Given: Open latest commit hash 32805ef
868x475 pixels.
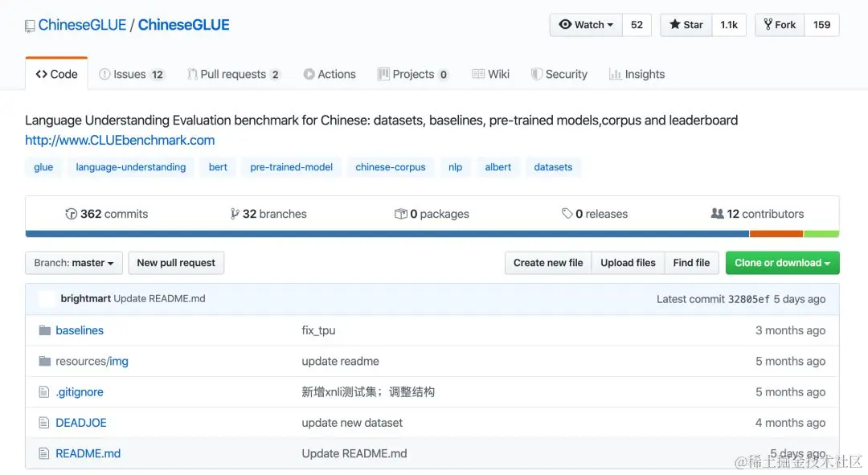Looking at the screenshot, I should pos(748,299).
